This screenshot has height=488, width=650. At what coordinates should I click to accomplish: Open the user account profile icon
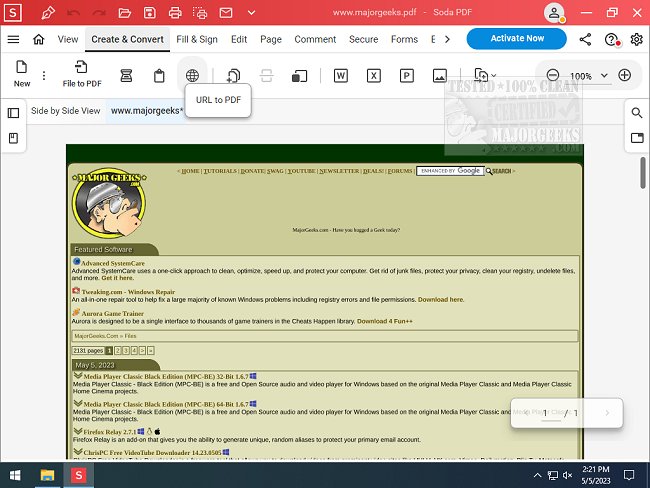coord(554,13)
